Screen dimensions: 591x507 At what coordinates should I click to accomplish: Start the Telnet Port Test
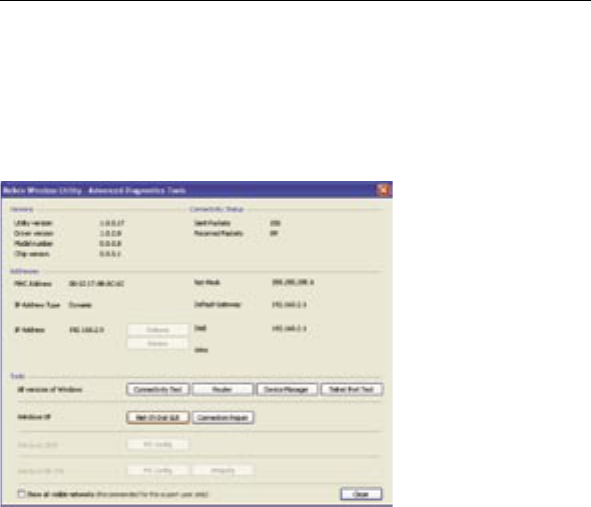click(352, 389)
